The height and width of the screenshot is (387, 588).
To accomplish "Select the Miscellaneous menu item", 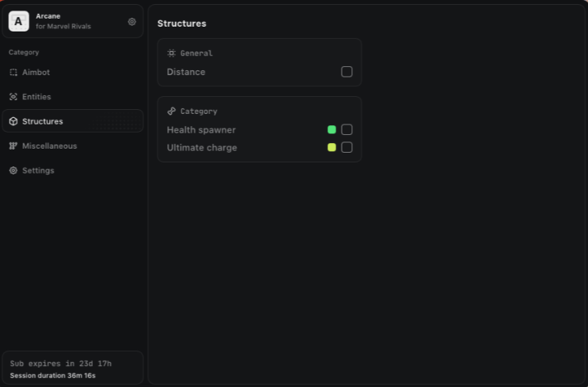I will point(49,146).
